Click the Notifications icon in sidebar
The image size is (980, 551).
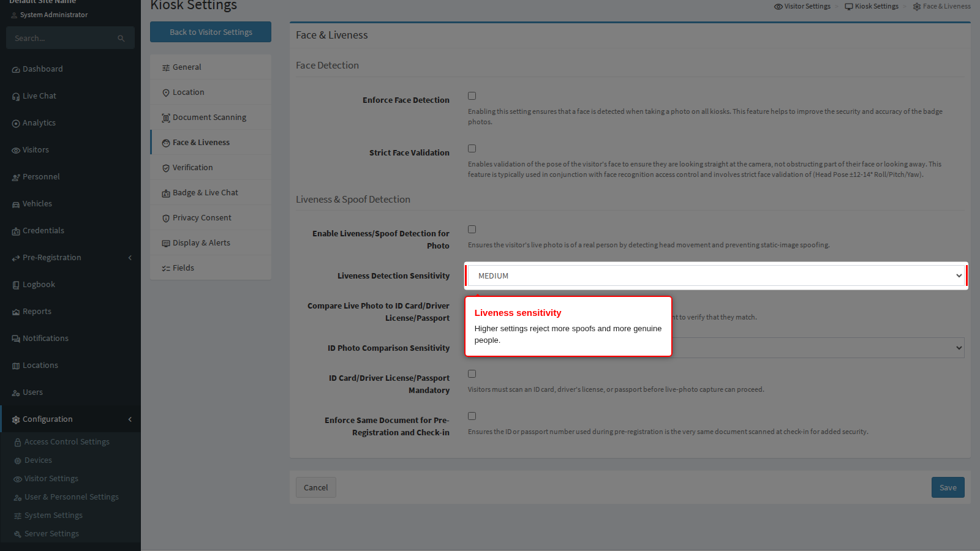[x=16, y=339]
